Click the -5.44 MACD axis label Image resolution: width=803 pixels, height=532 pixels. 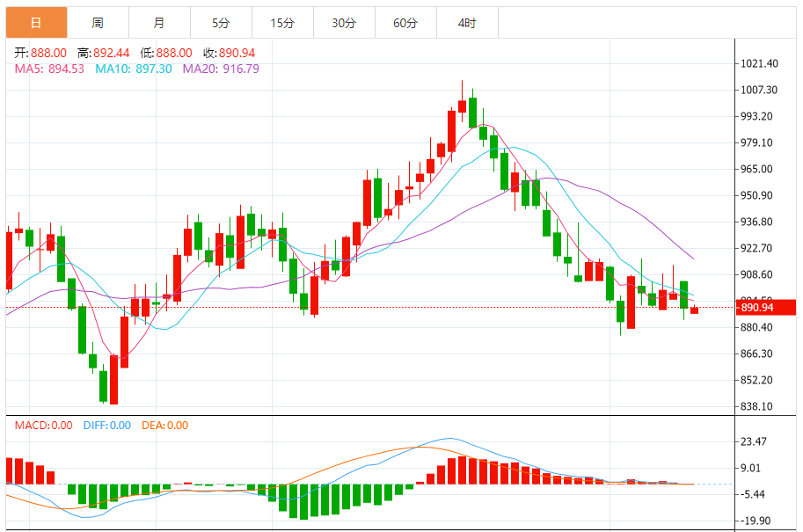[x=753, y=494]
